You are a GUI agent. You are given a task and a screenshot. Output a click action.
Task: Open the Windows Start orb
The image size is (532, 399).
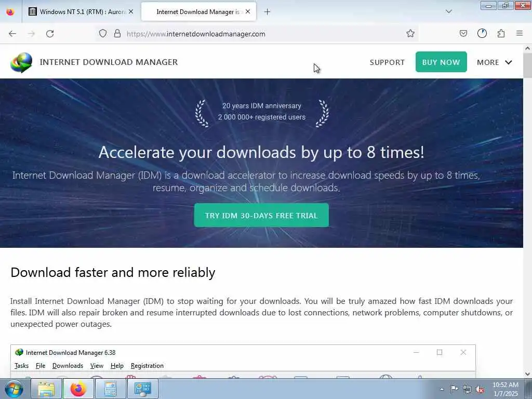[x=14, y=389]
